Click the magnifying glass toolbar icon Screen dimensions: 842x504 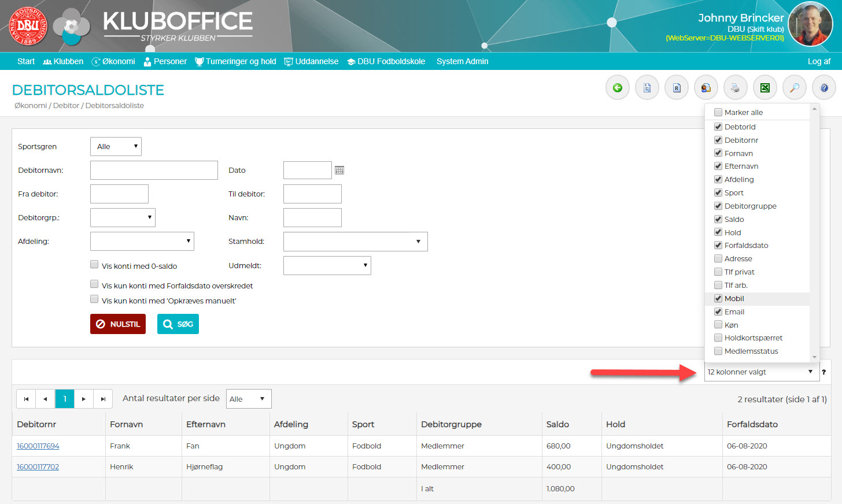click(795, 88)
